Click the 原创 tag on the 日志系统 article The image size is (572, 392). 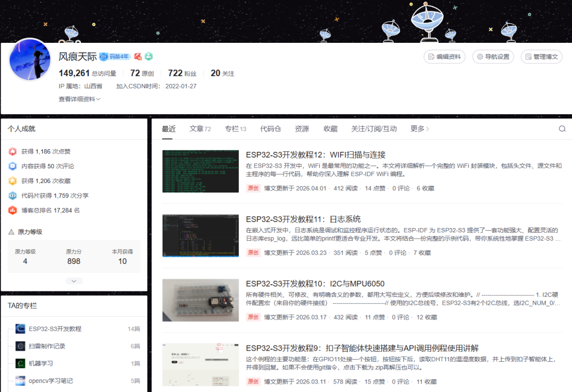coord(253,253)
